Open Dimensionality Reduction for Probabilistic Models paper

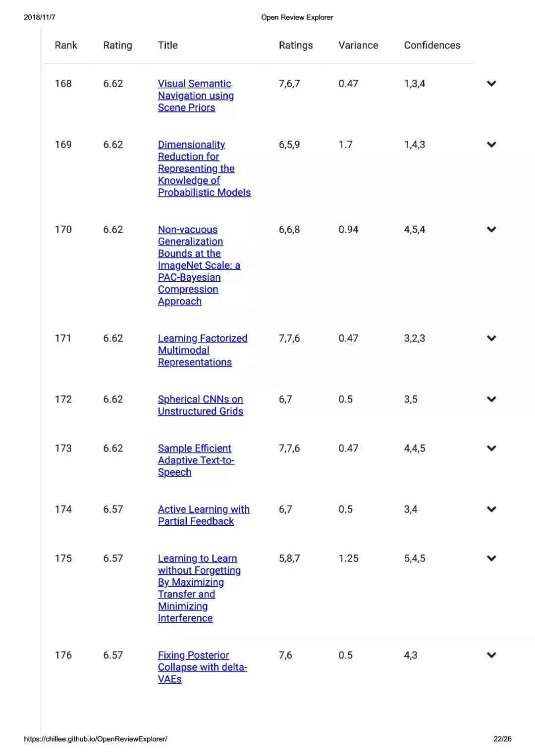[x=204, y=168]
